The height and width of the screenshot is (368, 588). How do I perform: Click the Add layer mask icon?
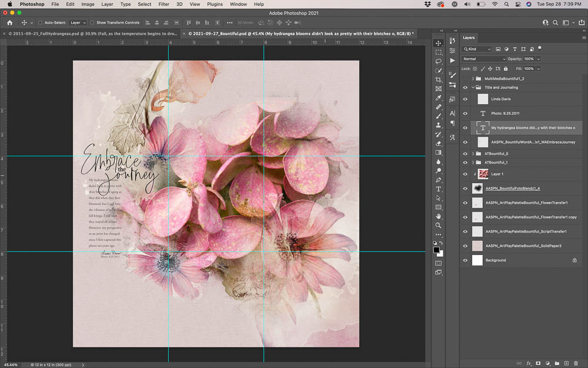(538, 363)
